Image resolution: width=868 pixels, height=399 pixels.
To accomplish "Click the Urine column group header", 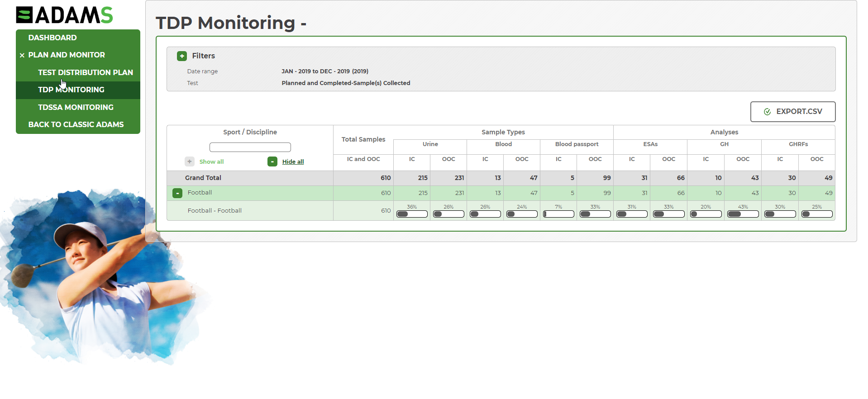I will (x=430, y=144).
